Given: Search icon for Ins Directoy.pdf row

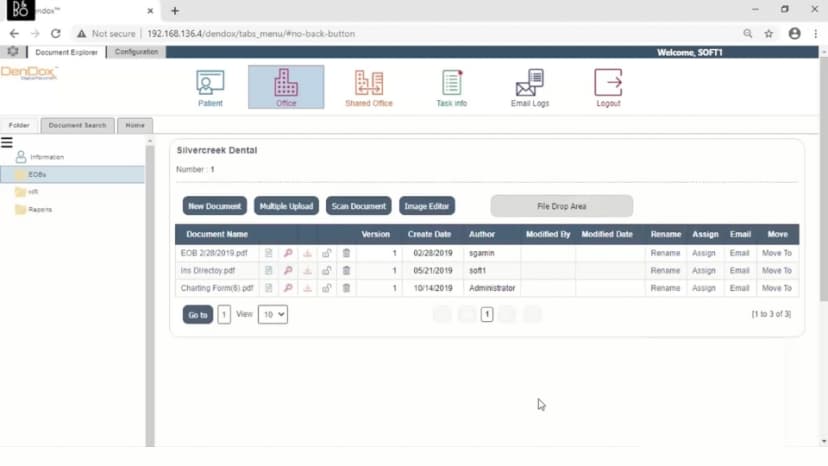Looking at the screenshot, I should pos(288,271).
